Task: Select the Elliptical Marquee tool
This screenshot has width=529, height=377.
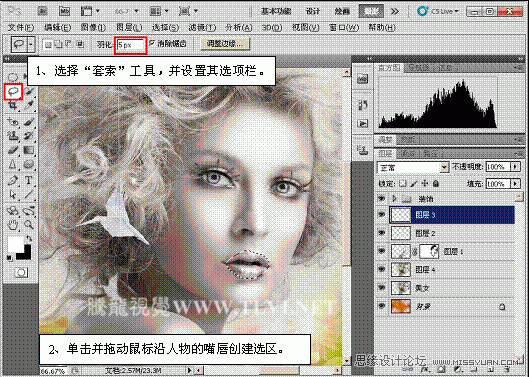Action: point(13,77)
